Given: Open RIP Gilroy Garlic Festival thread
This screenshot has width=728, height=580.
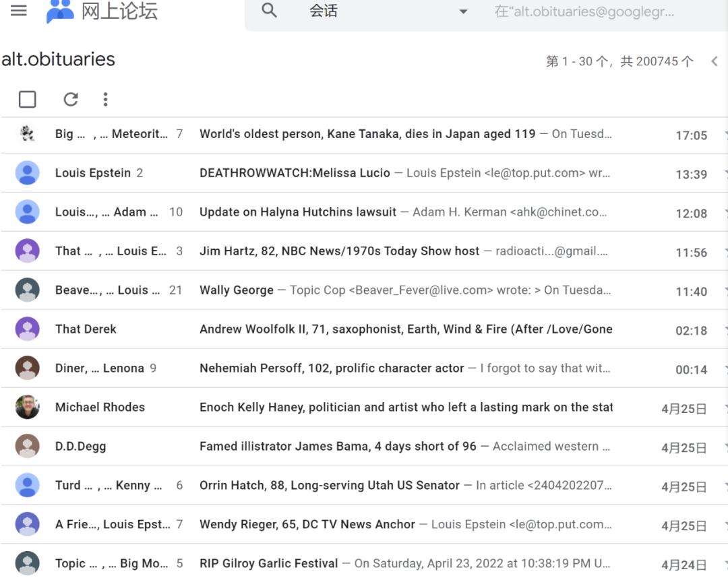Looking at the screenshot, I should tap(269, 563).
